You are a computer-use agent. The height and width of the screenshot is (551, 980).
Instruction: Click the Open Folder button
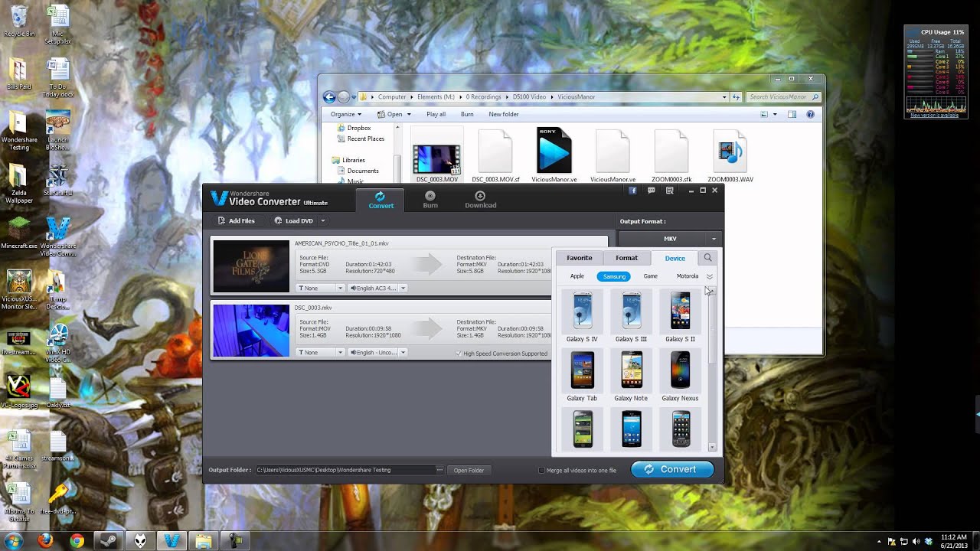[469, 470]
